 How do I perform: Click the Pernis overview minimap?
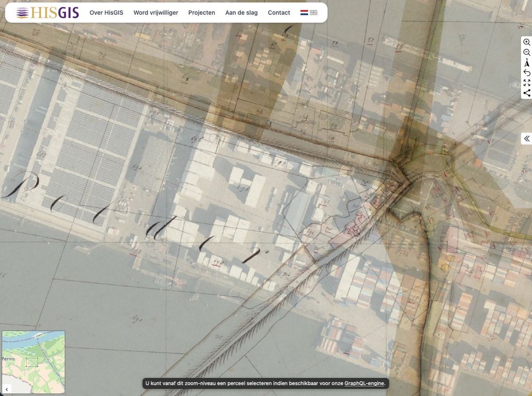(x=33, y=362)
